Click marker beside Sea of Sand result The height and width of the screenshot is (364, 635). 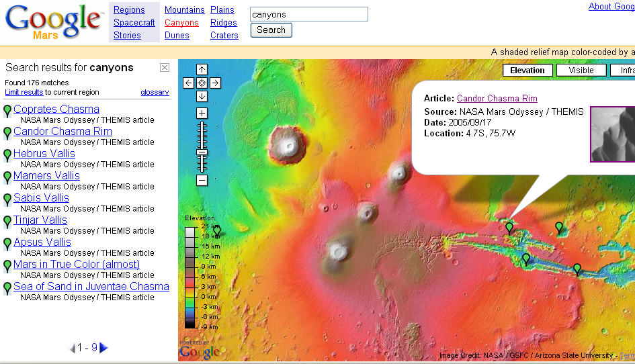(x=7, y=288)
